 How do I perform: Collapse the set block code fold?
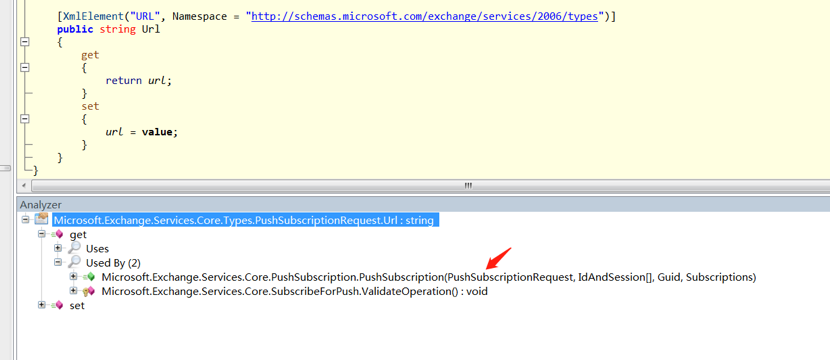(x=24, y=119)
